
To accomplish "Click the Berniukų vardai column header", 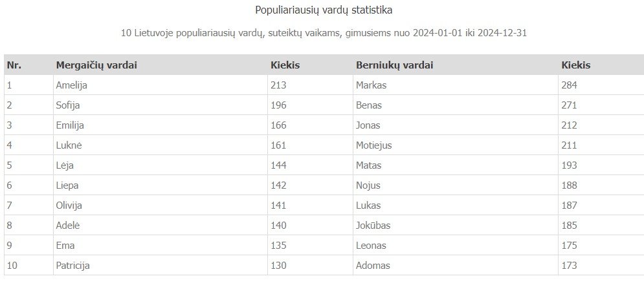I will click(x=394, y=65).
